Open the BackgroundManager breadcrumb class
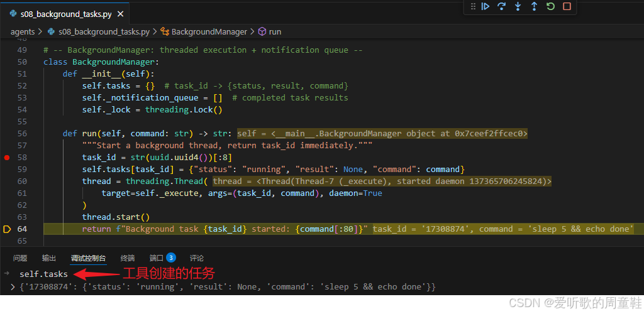 click(209, 31)
